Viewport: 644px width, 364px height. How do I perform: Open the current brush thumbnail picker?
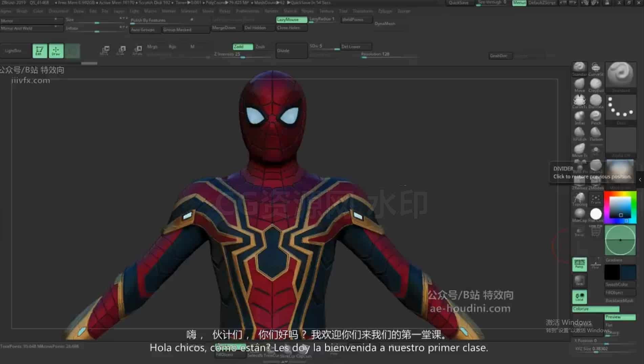coord(621,77)
